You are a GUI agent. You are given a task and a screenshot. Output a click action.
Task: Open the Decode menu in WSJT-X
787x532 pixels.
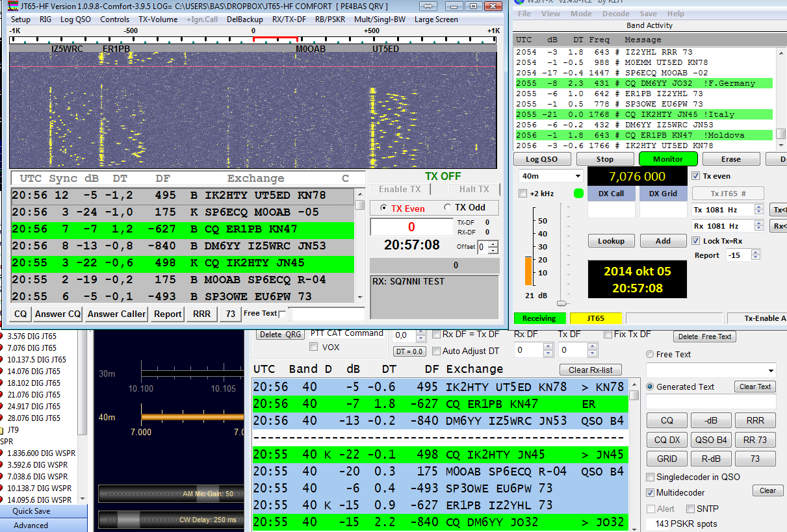point(615,13)
